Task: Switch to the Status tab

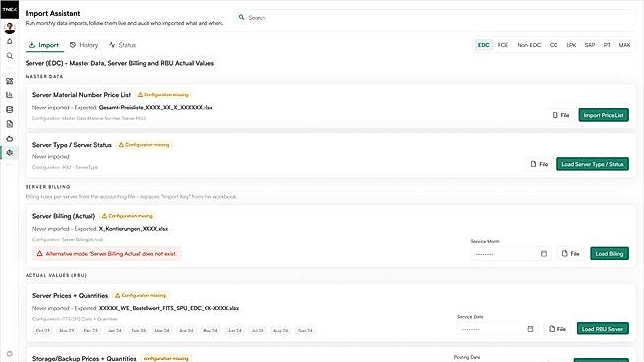Action: coord(123,45)
